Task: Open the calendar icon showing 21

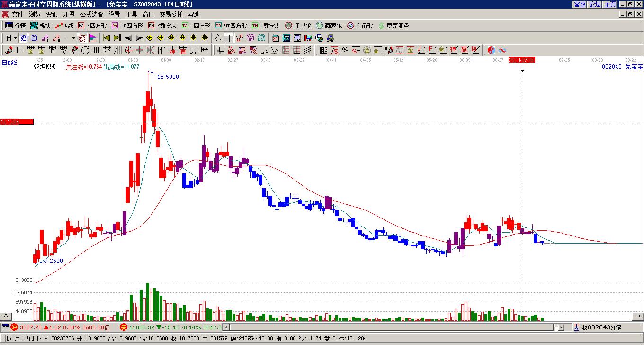Action: pos(276,38)
